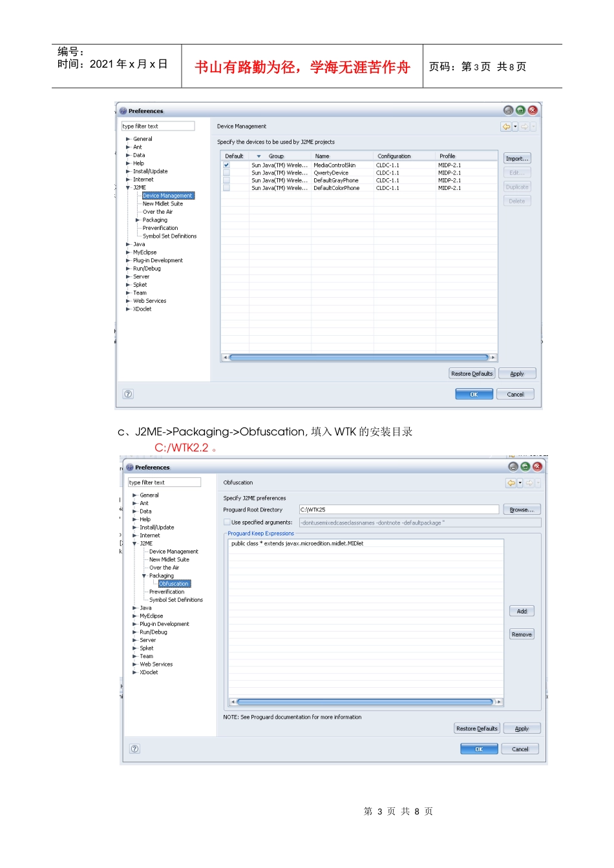Screen dimensions: 614x868
Task: Click Add button for keep expressions
Action: pyautogui.click(x=522, y=612)
